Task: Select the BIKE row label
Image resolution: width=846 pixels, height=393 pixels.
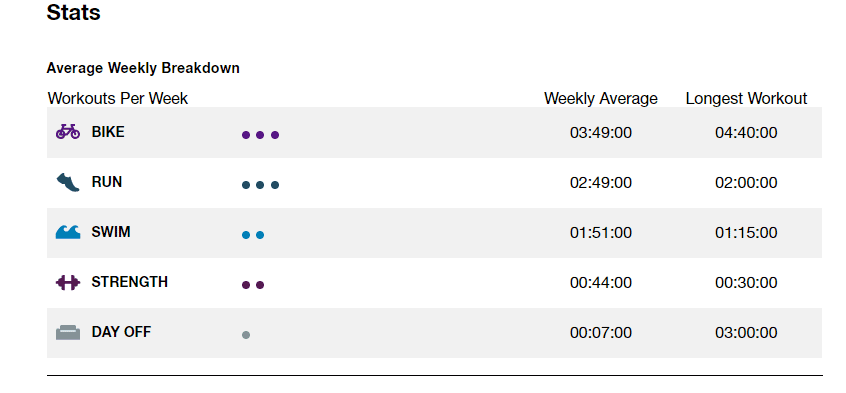Action: [108, 132]
